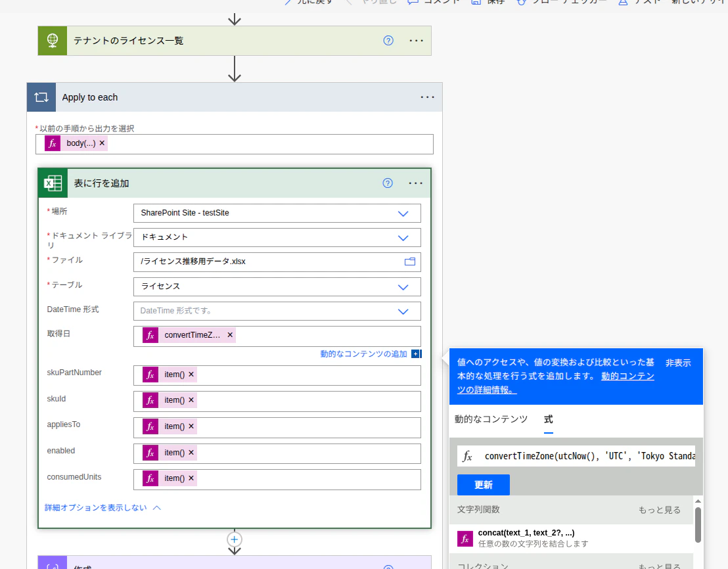The width and height of the screenshot is (728, 569).
Task: Click the plus icon beside 動的なコンテンツの追加
Action: (x=416, y=354)
